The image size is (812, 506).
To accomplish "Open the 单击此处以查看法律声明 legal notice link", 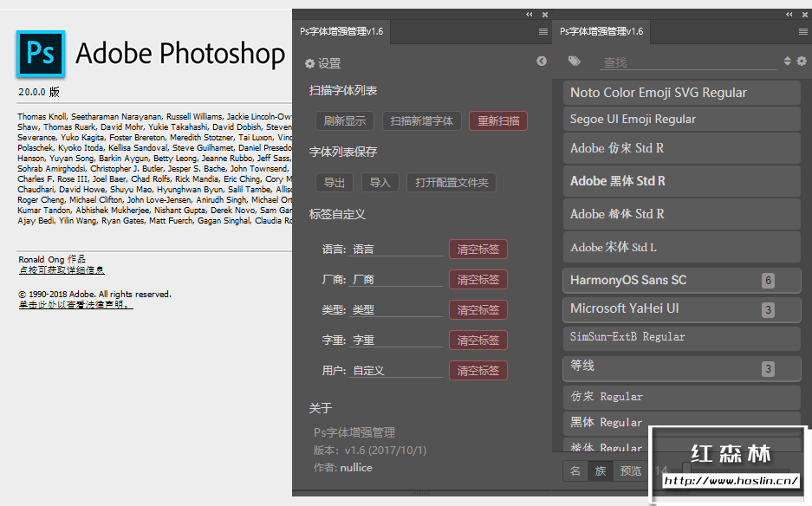I will 75,305.
